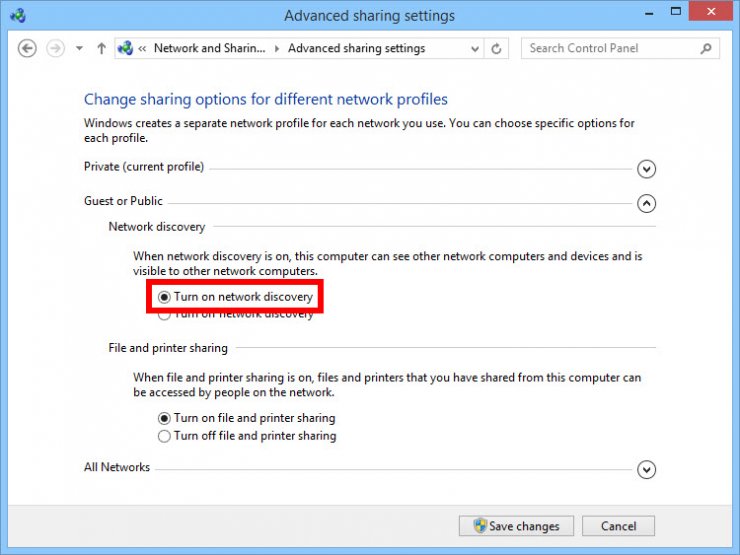Click the Guest or Public label
Viewport: 740px width, 555px height.
[123, 201]
